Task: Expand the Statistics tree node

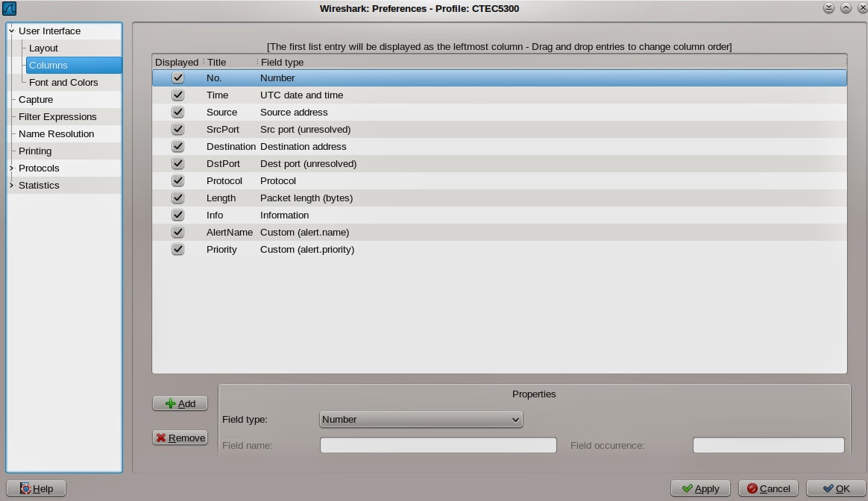Action: pos(12,186)
